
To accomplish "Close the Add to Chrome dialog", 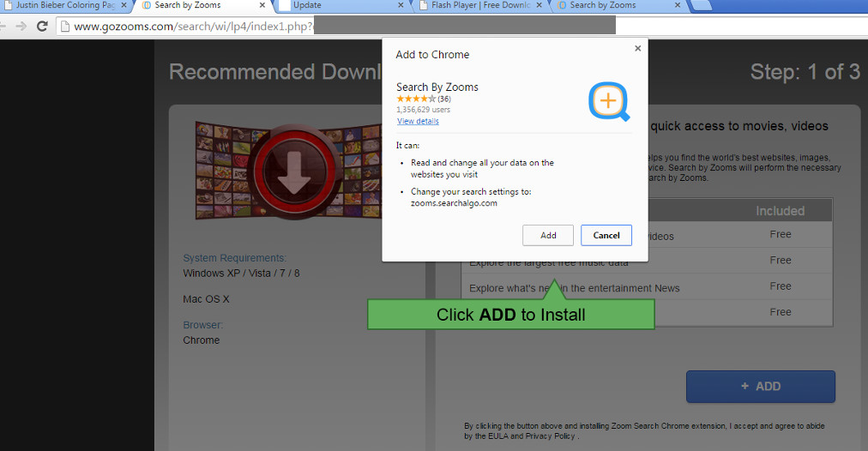I will pos(638,48).
